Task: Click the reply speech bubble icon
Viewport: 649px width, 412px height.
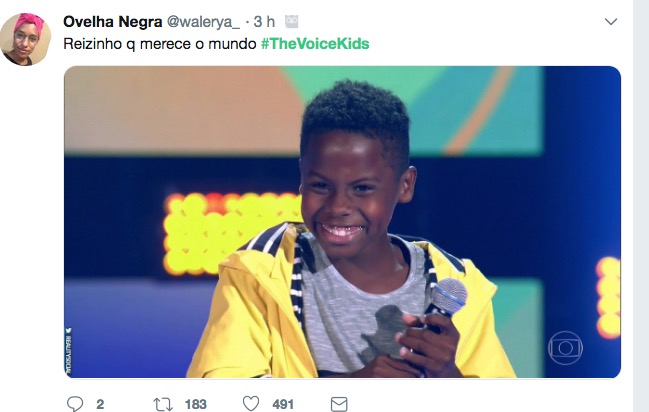Action: pyautogui.click(x=75, y=404)
